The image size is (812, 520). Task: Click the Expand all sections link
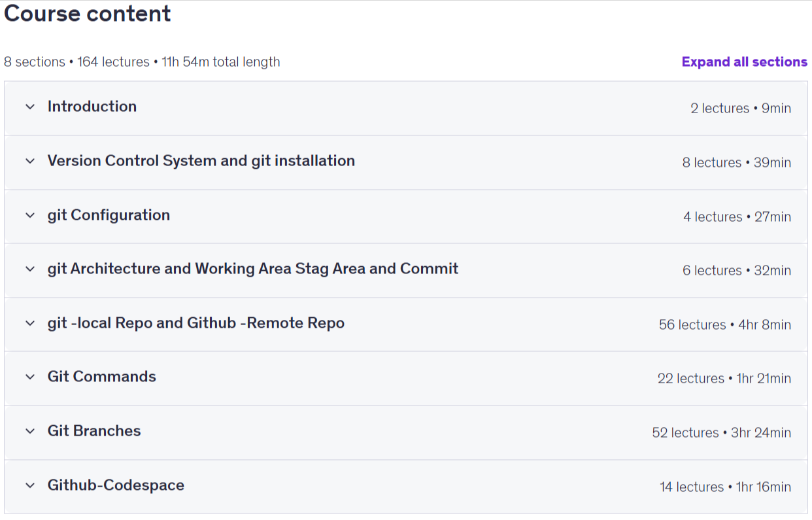point(745,62)
